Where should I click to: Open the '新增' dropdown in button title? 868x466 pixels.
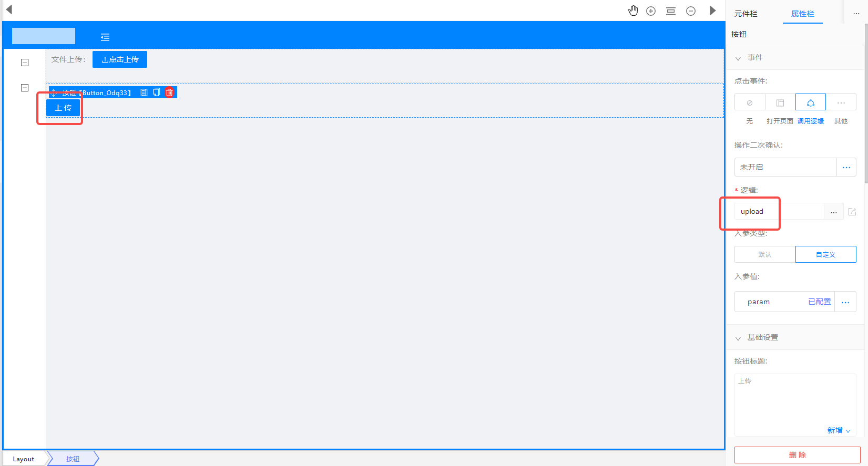tap(839, 430)
